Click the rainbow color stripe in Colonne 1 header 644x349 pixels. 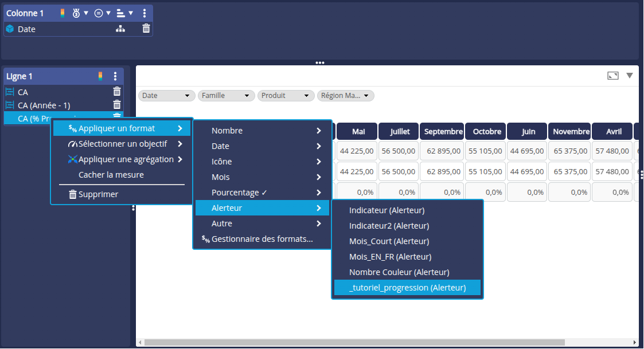pyautogui.click(x=63, y=13)
